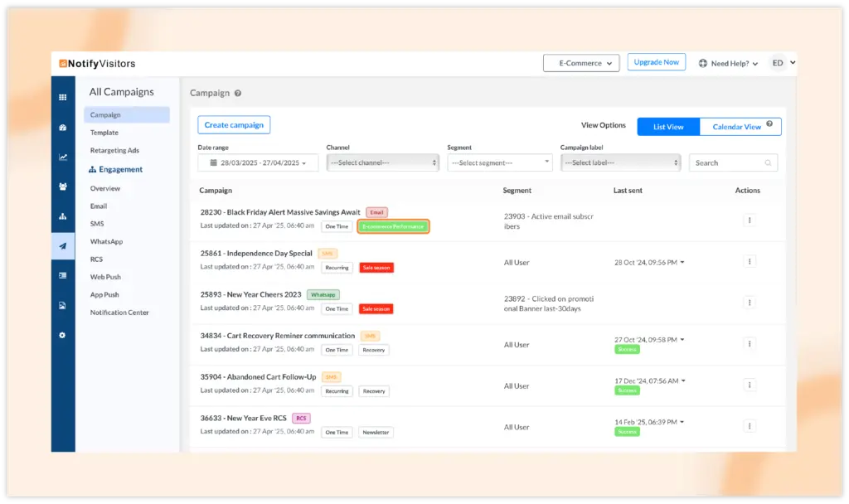The image size is (849, 504).
Task: Click the Create campaign button
Action: click(234, 125)
